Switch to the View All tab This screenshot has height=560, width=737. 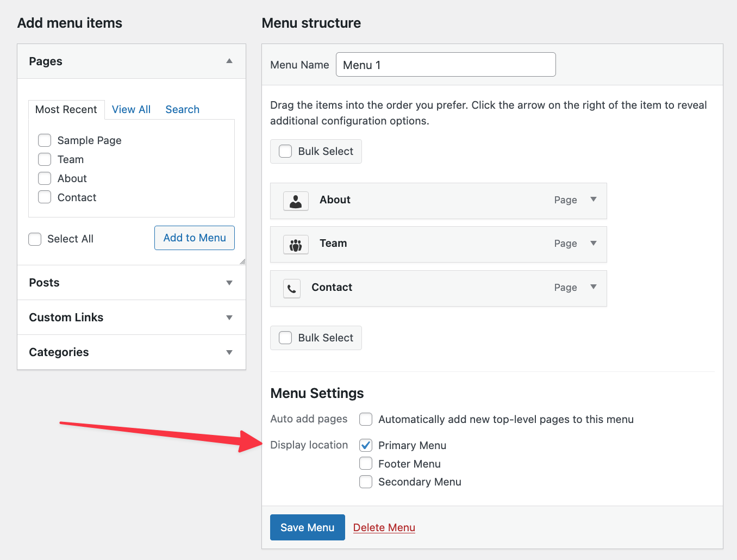(x=131, y=109)
